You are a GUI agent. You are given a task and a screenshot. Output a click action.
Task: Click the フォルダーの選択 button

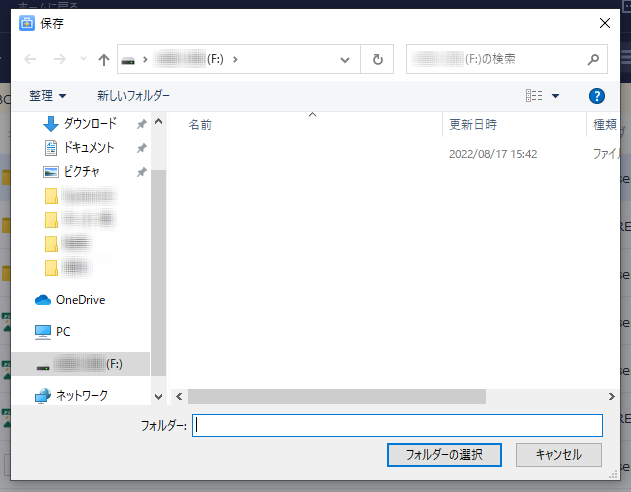coord(443,454)
